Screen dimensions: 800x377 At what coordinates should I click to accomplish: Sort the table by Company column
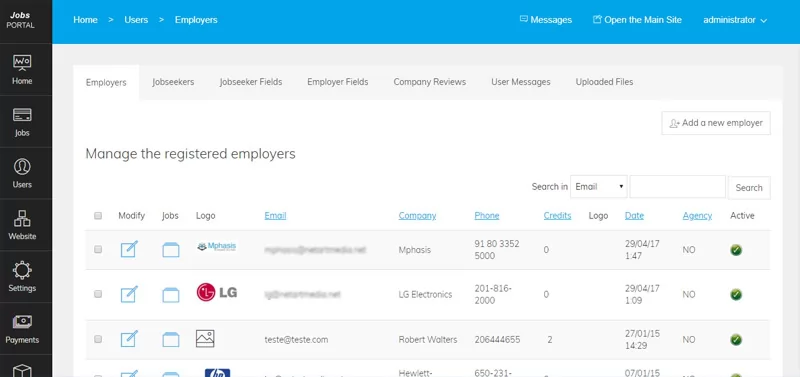[x=417, y=215]
